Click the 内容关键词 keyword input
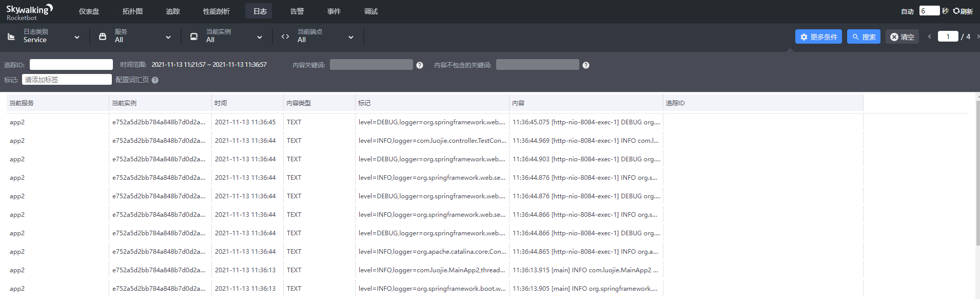This screenshot has height=299, width=980. 371,64
